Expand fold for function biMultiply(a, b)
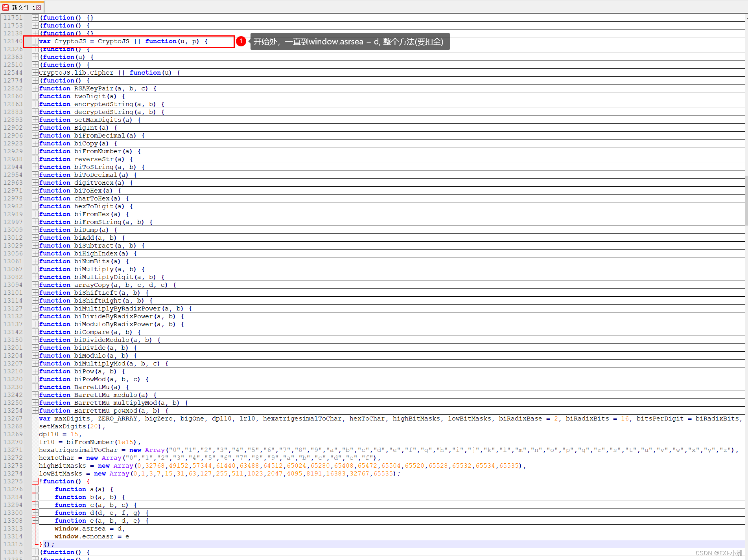748x560 pixels. 35,269
